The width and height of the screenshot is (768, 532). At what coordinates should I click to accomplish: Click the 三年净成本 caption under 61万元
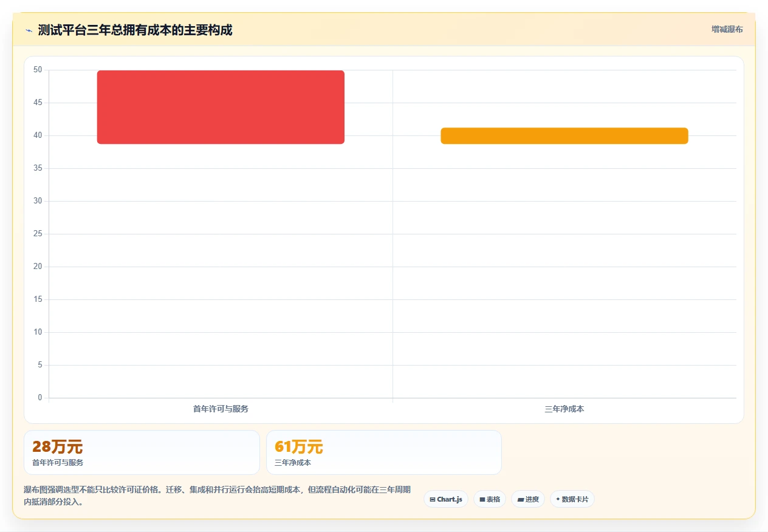[293, 463]
